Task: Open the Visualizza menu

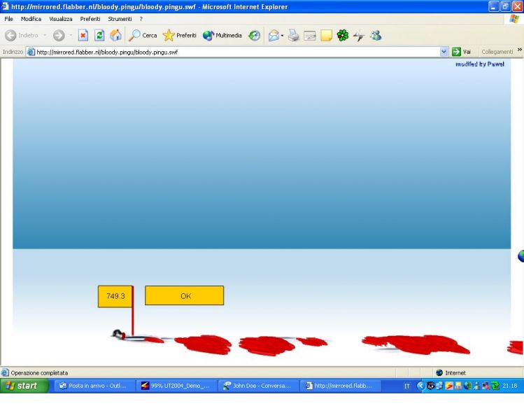Action: tap(60, 19)
